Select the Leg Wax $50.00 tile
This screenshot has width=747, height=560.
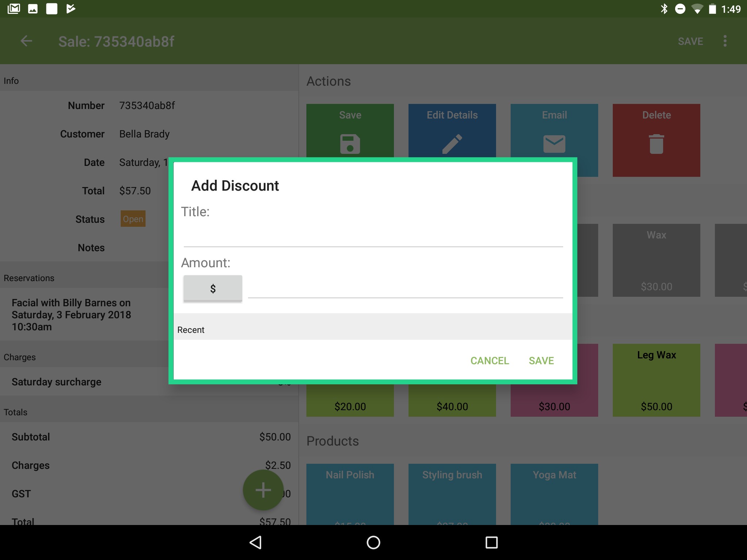tap(657, 380)
